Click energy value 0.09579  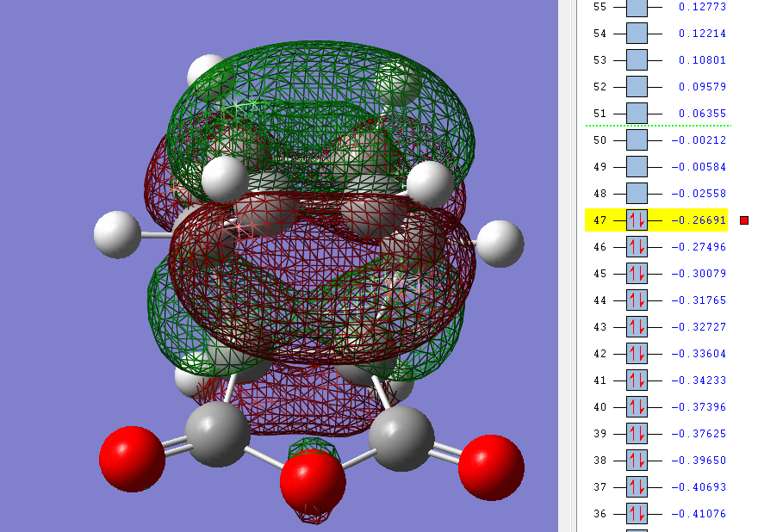(x=702, y=86)
